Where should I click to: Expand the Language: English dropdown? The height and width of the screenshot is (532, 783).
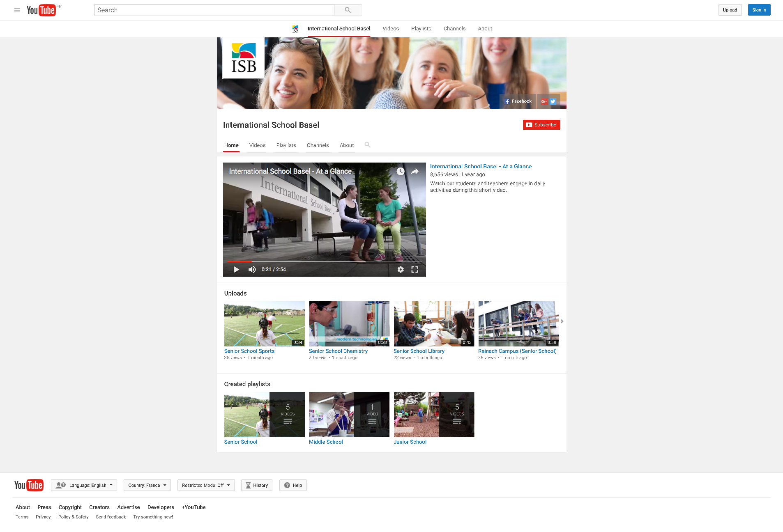[84, 485]
